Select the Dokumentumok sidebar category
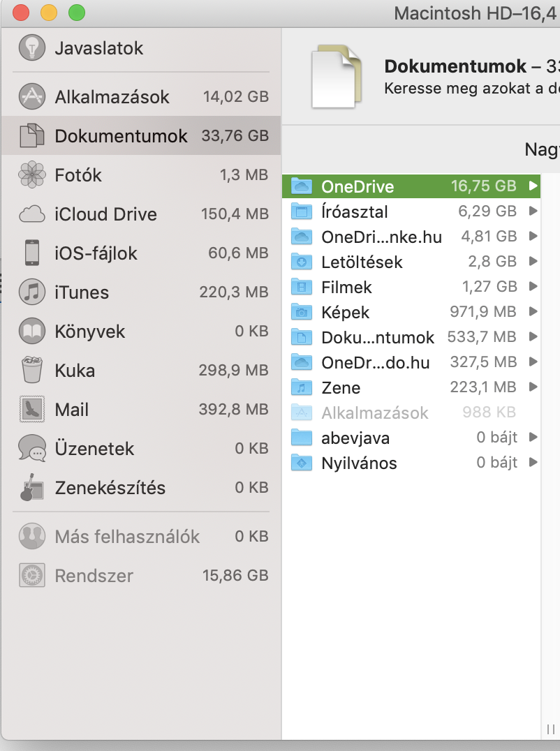The height and width of the screenshot is (751, 560). (141, 136)
